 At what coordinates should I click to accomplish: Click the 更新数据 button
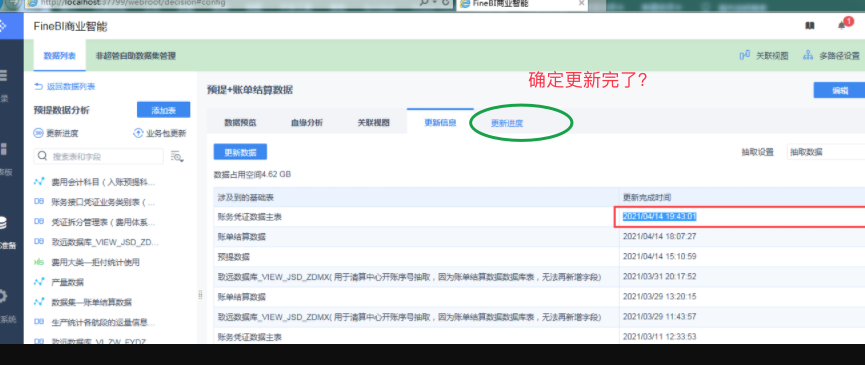(x=240, y=152)
